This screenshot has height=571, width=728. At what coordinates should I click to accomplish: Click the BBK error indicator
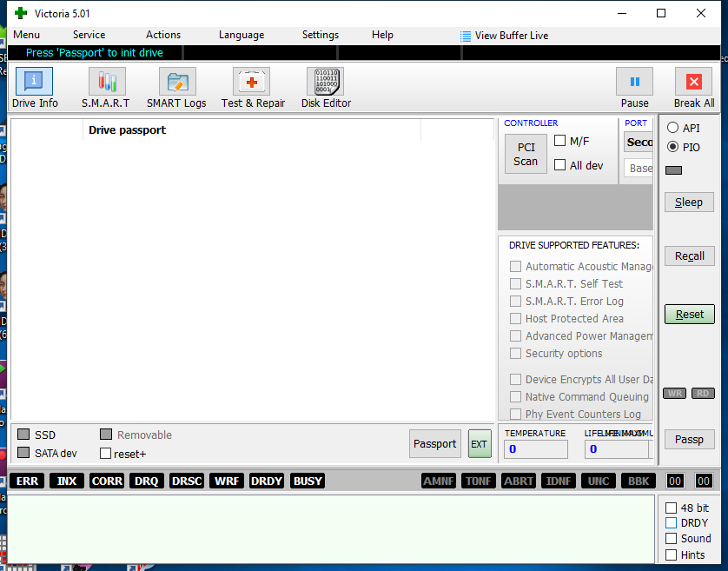tap(639, 481)
